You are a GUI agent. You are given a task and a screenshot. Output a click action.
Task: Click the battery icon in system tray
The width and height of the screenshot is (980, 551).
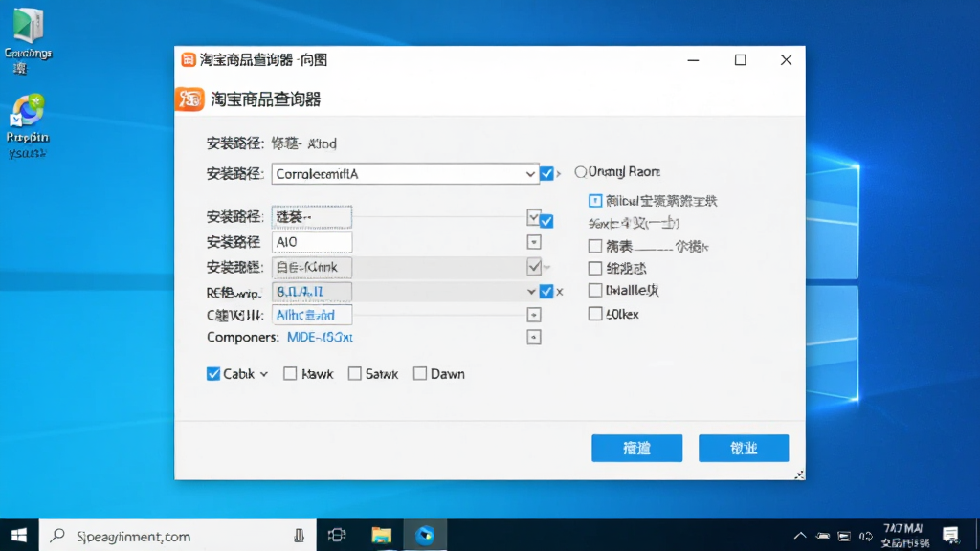(823, 536)
